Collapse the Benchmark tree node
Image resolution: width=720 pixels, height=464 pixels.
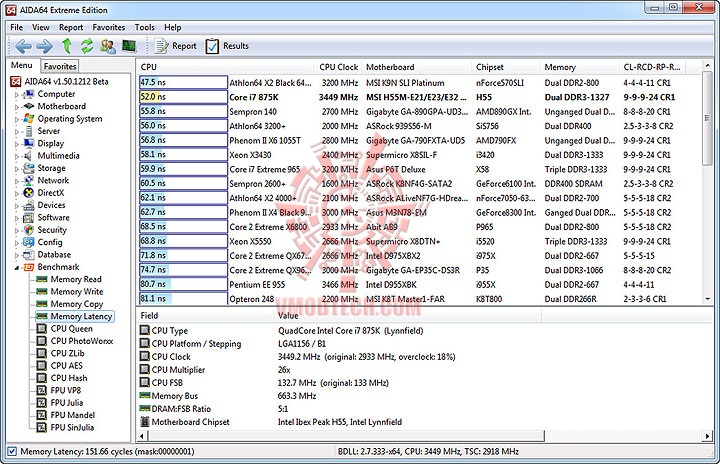(x=17, y=268)
